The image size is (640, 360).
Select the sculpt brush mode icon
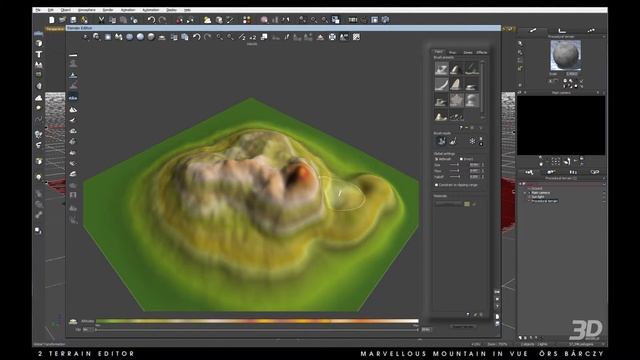pos(441,141)
